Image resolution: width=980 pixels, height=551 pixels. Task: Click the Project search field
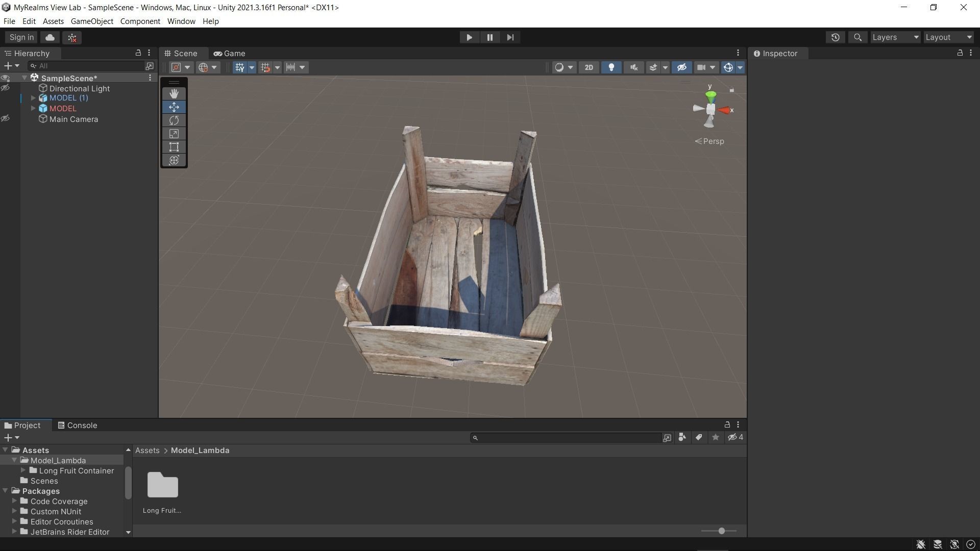566,438
